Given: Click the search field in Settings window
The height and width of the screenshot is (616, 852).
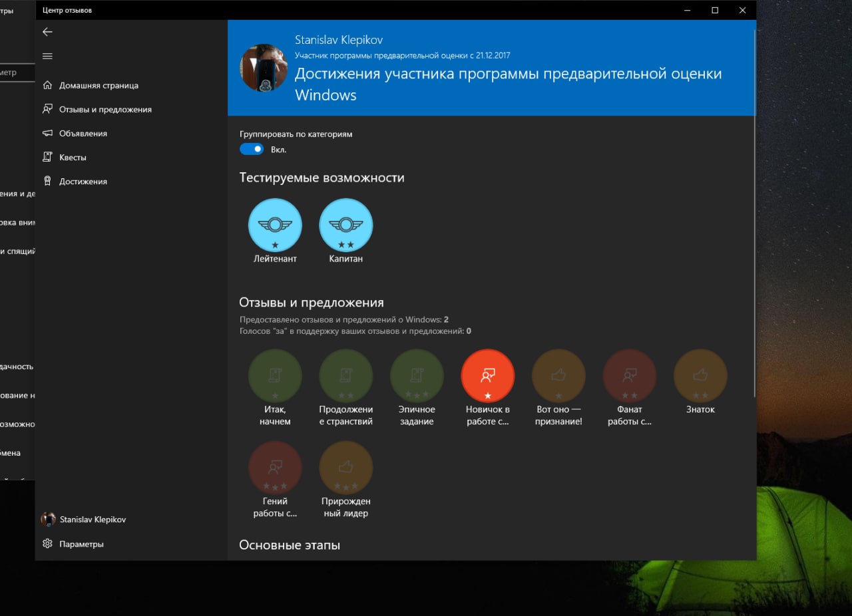Looking at the screenshot, I should 17,73.
